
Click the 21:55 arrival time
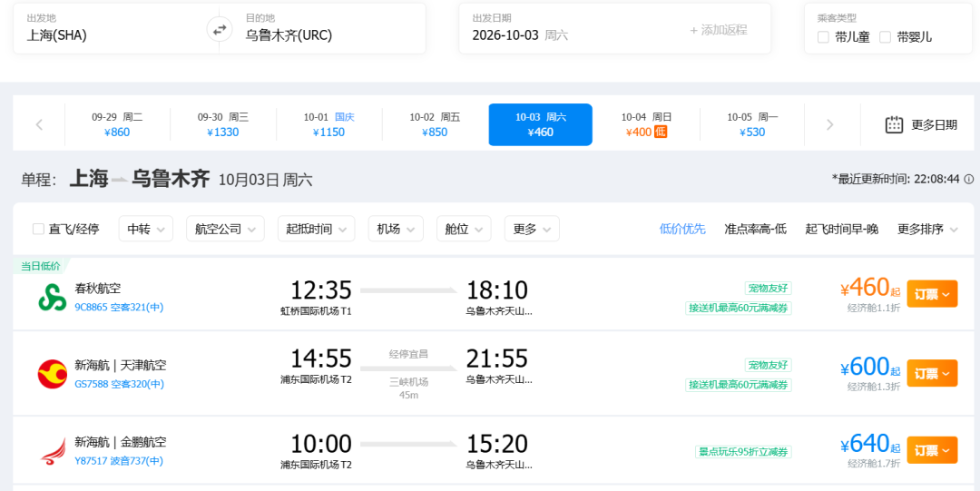(x=497, y=358)
